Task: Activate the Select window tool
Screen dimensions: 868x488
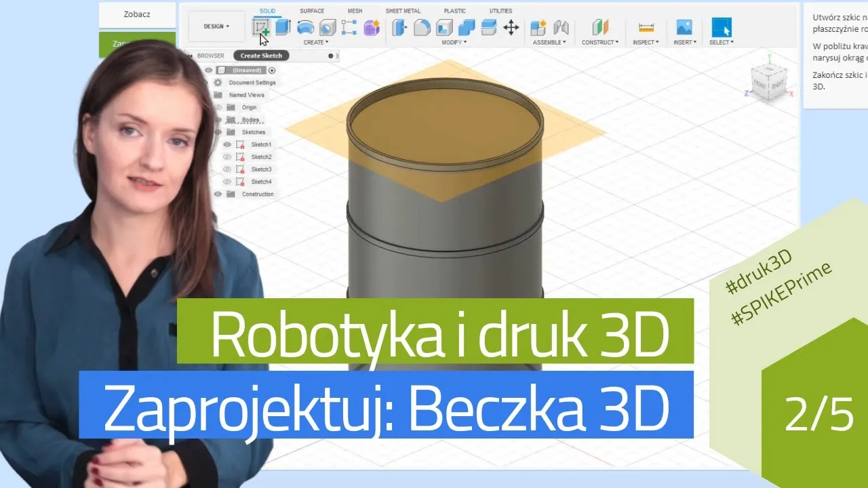Action: [720, 27]
